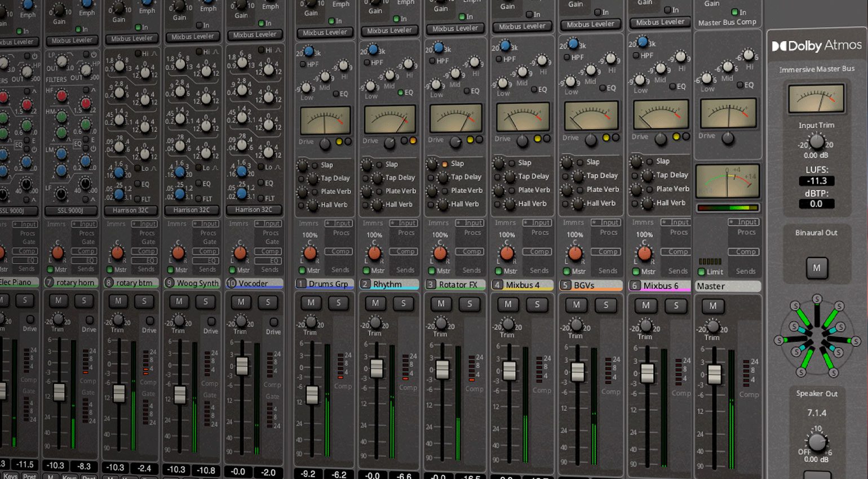This screenshot has width=868, height=479.
Task: Solo the Mixbus 6 strip
Action: 675,305
